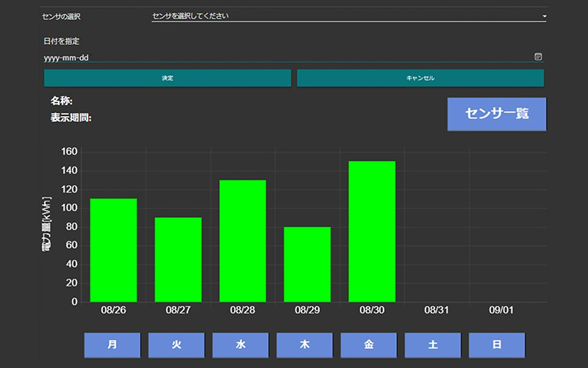Pick the 土 (Saturday) day button

coord(433,344)
